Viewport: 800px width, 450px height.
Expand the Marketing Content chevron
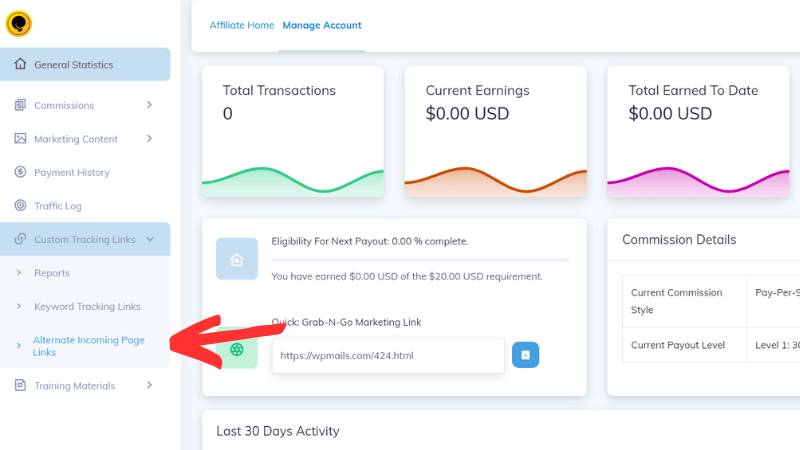149,139
